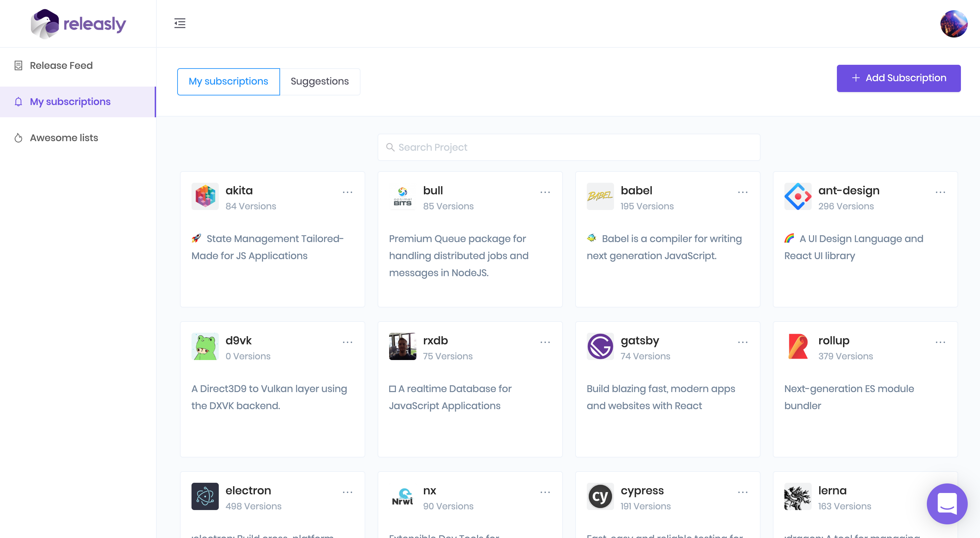Open the more options menu for nx
The width and height of the screenshot is (980, 538).
point(545,492)
